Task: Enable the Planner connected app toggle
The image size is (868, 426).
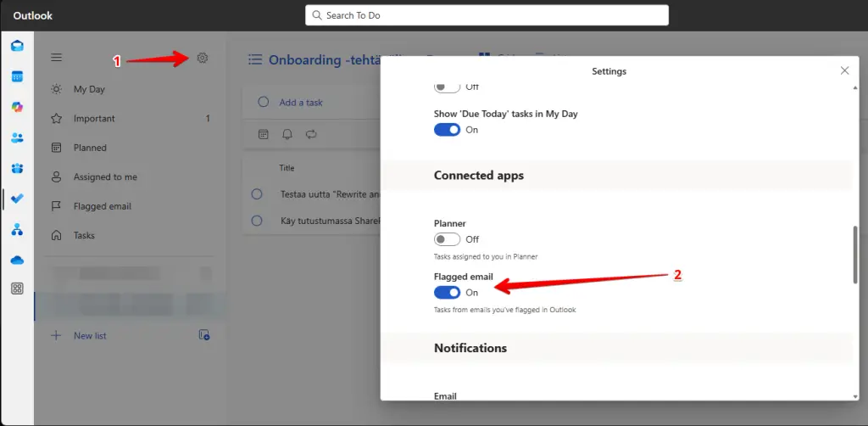Action: pos(447,239)
